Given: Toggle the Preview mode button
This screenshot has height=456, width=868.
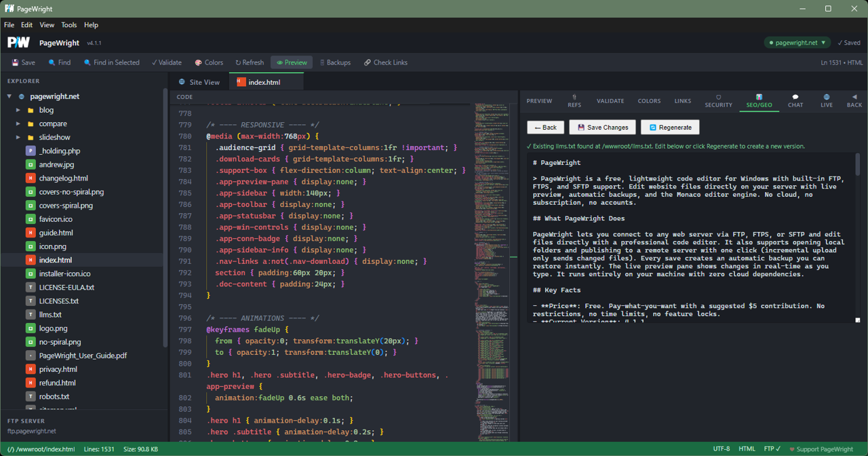Looking at the screenshot, I should click(x=291, y=62).
